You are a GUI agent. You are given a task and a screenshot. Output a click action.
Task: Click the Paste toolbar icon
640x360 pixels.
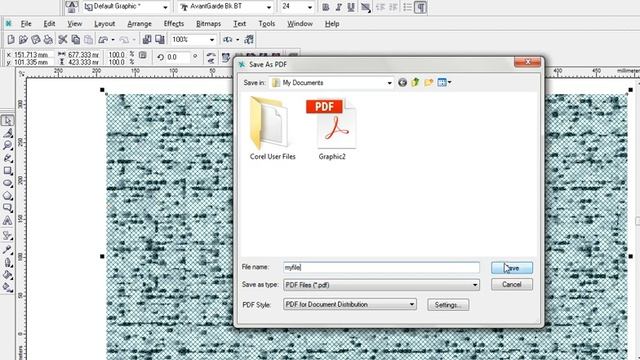(88, 40)
